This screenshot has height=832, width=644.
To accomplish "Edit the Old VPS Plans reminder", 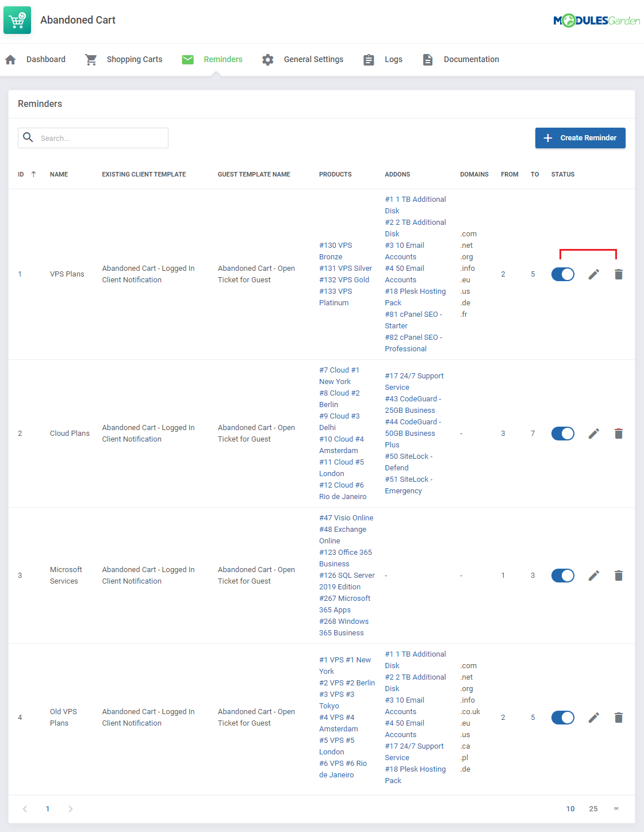I will (594, 718).
